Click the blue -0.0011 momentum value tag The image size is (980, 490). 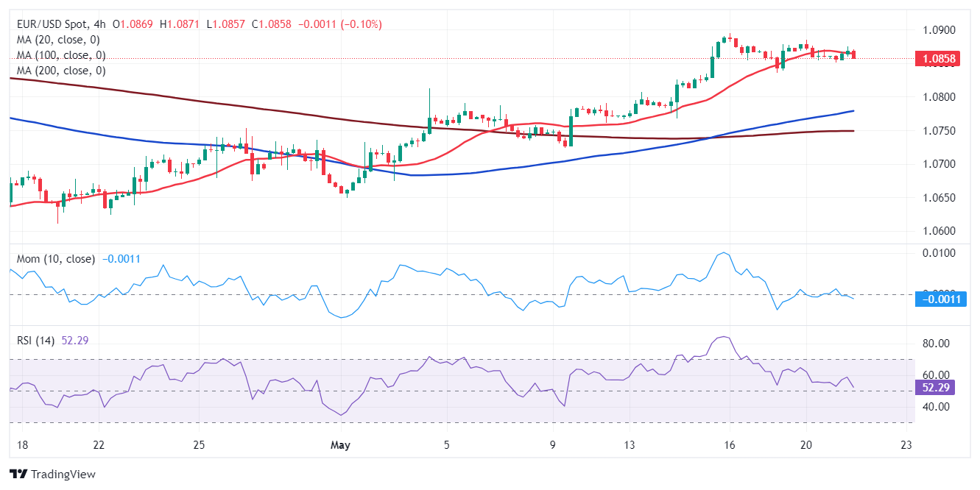[941, 298]
